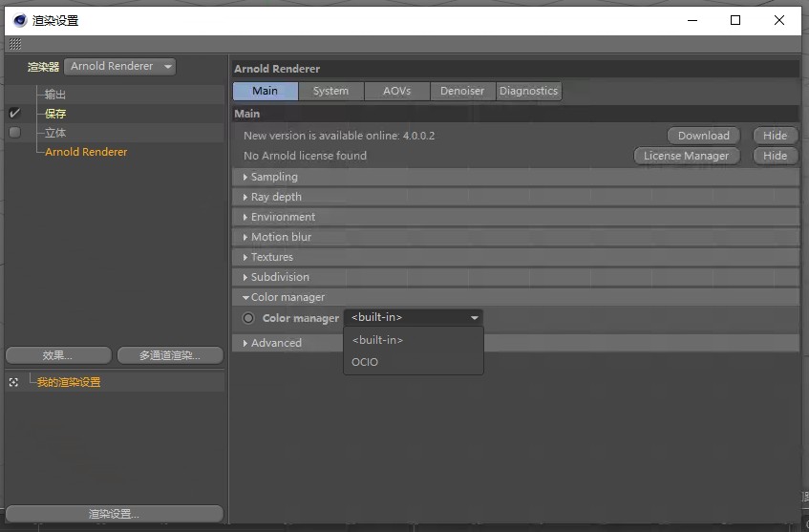809x532 pixels.
Task: Select 我的渲染设置 preset entry
Action: coord(69,382)
